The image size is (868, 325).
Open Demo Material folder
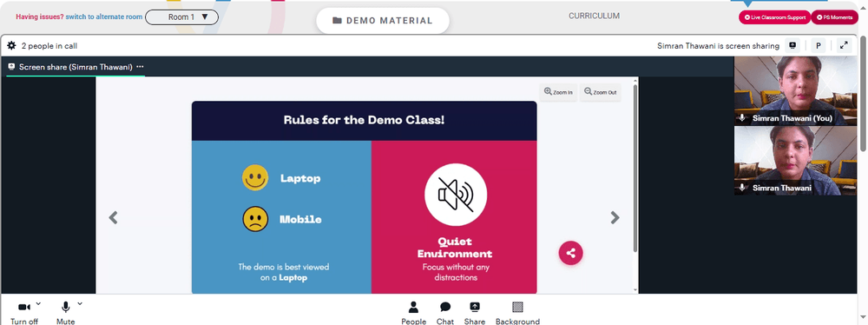383,21
